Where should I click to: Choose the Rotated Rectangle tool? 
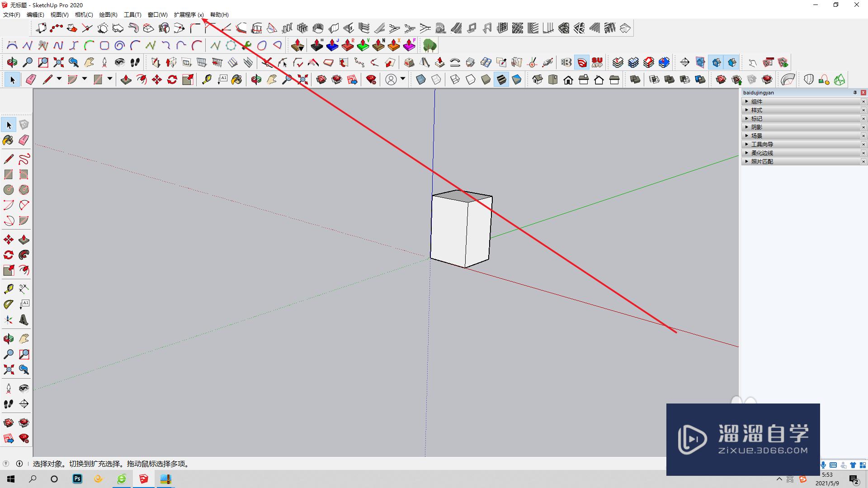24,174
